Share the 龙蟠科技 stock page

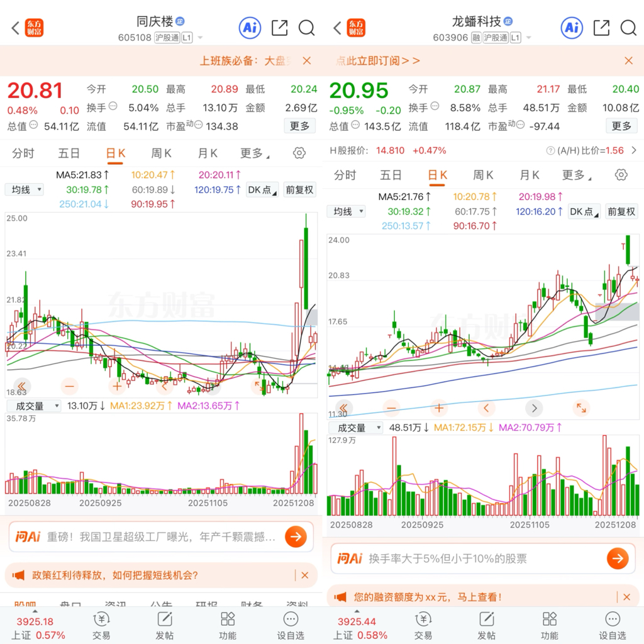pyautogui.click(x=601, y=28)
